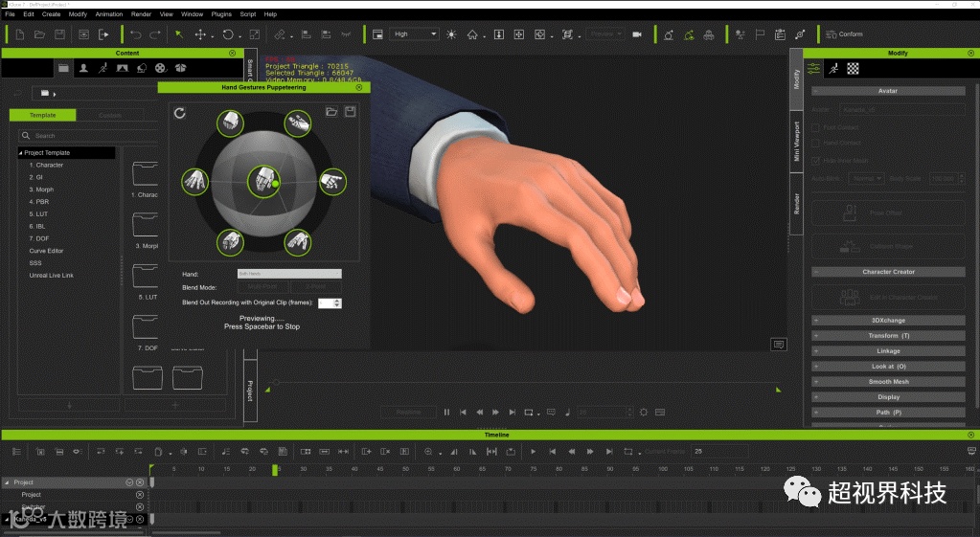This screenshot has width=980, height=537.
Task: Select the bottom-left hand gesture preset
Action: click(x=230, y=241)
